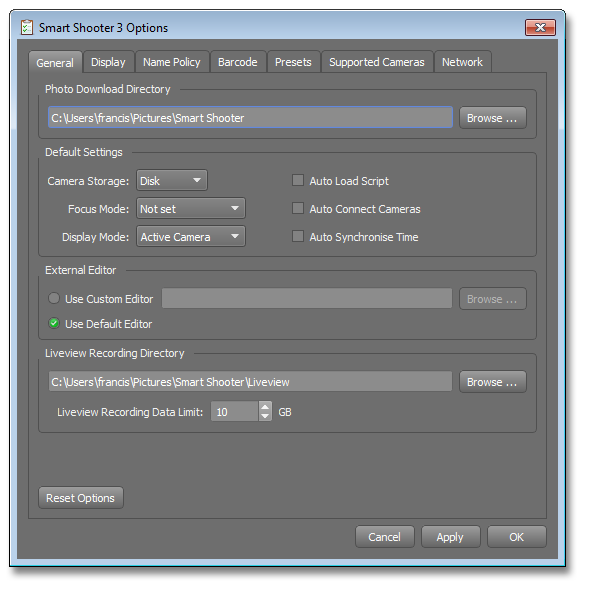Expand the Focus Mode dropdown
This screenshot has width=589, height=594.
(x=191, y=208)
